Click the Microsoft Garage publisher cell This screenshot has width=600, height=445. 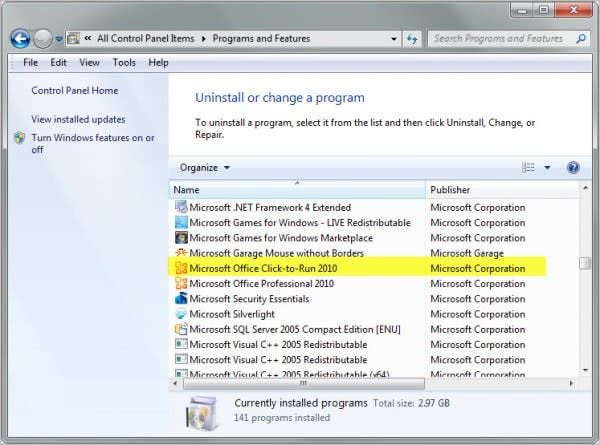coord(467,253)
